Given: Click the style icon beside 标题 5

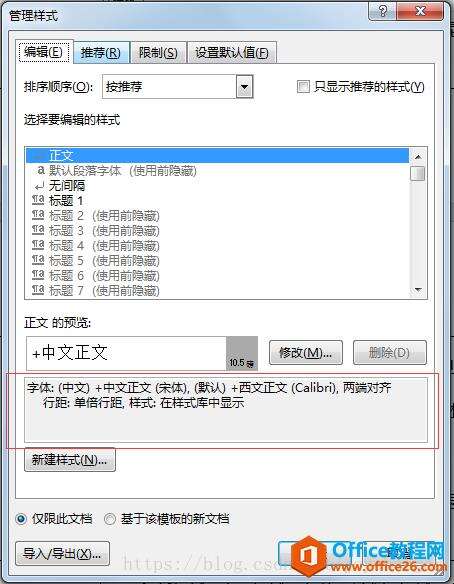Looking at the screenshot, I should (x=38, y=260).
